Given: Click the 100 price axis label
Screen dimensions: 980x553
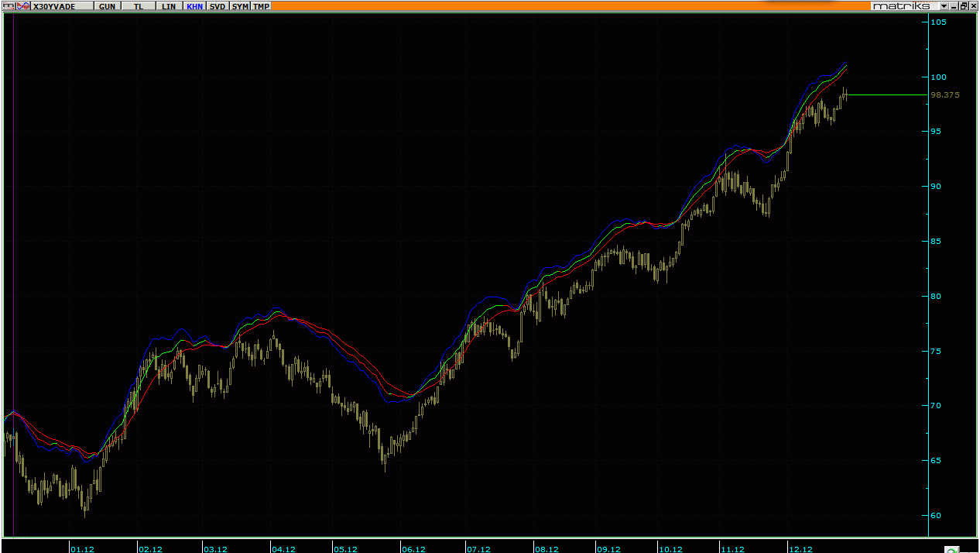Looking at the screenshot, I should pos(939,77).
